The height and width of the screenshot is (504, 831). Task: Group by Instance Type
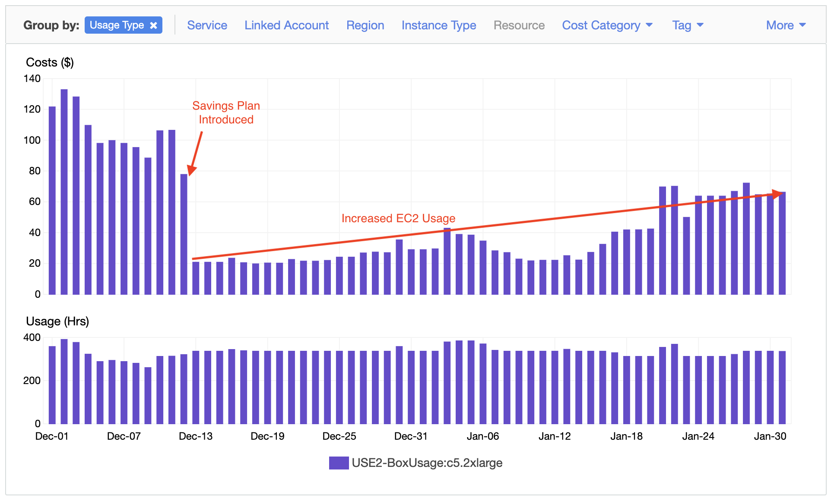click(438, 25)
